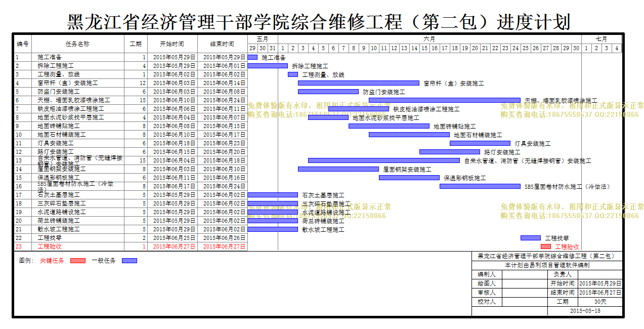
Task: Click the 工程找零 Gantt bar
Action: (531, 238)
